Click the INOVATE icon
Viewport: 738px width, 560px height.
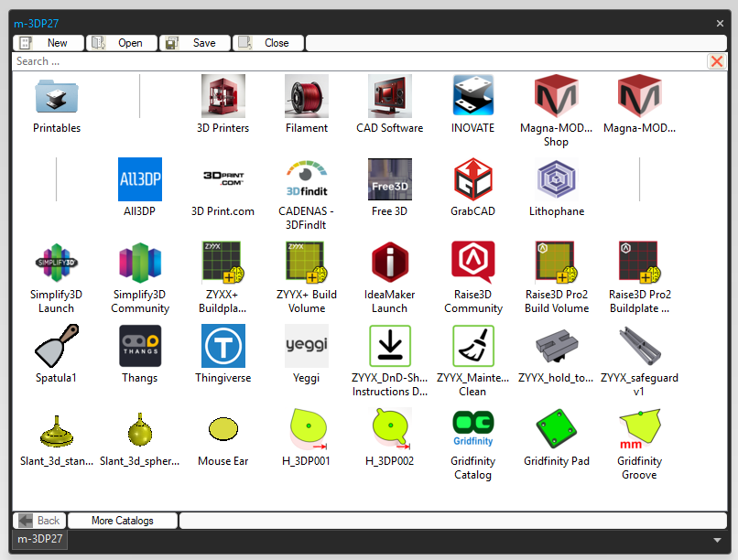tap(473, 96)
